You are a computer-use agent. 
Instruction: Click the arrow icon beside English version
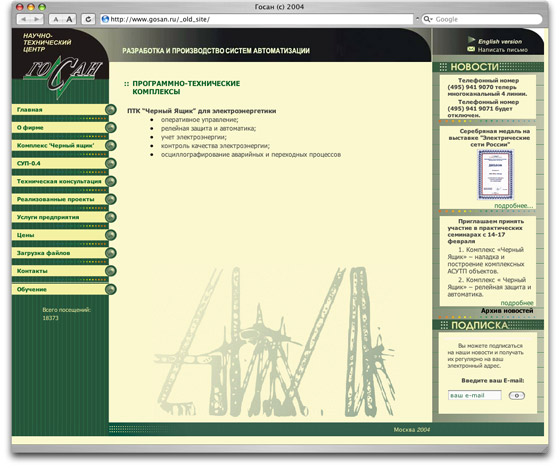click(471, 40)
